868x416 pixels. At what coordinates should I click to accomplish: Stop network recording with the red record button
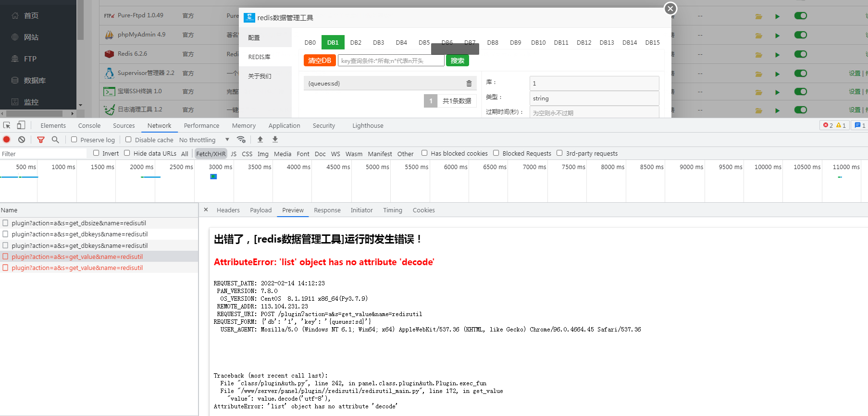[7, 140]
